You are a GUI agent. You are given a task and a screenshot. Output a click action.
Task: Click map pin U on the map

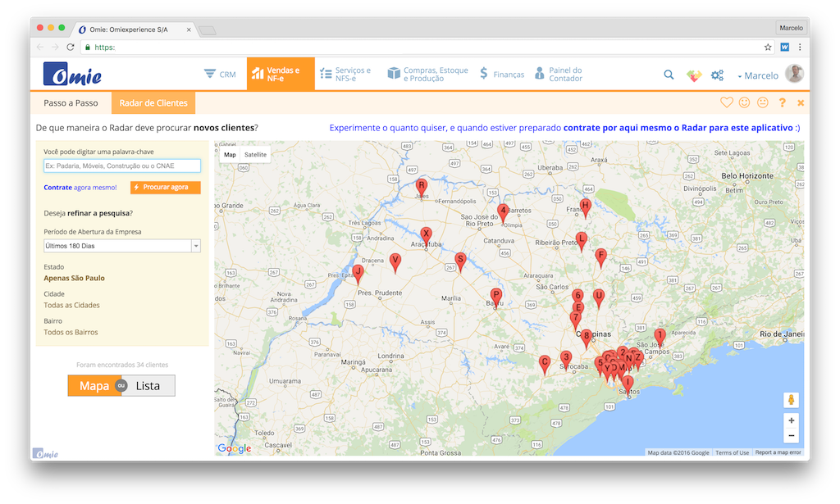tap(599, 298)
